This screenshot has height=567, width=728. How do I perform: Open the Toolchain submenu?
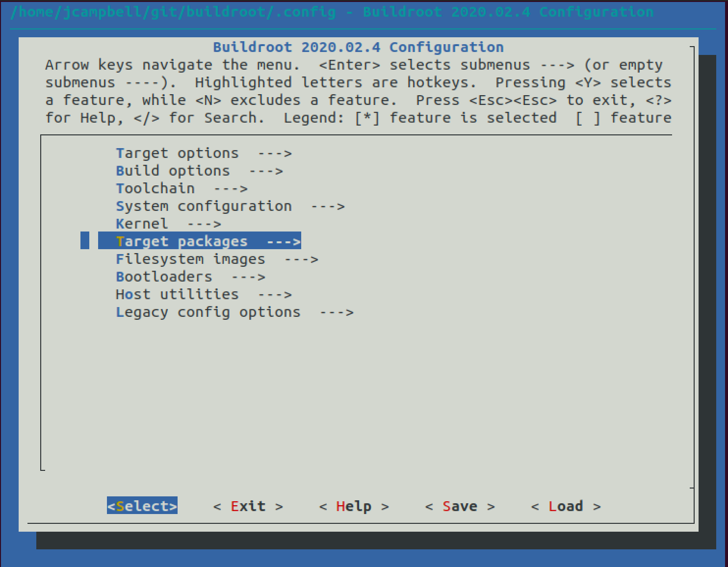[182, 188]
